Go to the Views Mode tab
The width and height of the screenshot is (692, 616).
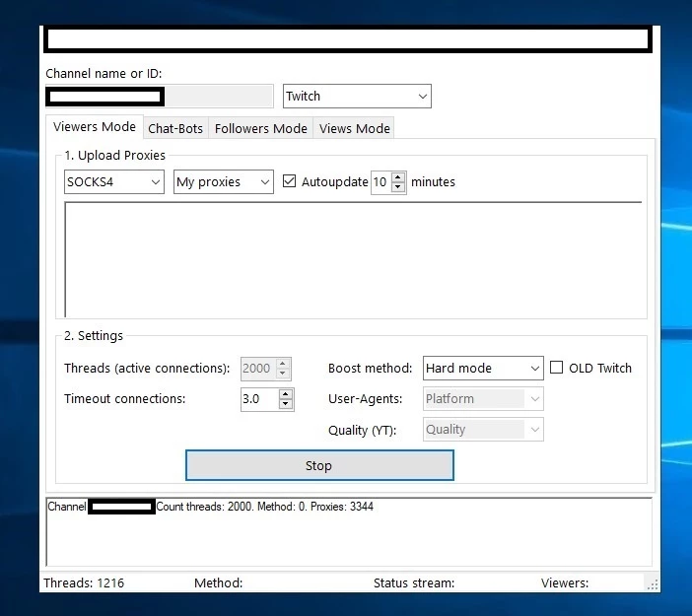coord(355,128)
